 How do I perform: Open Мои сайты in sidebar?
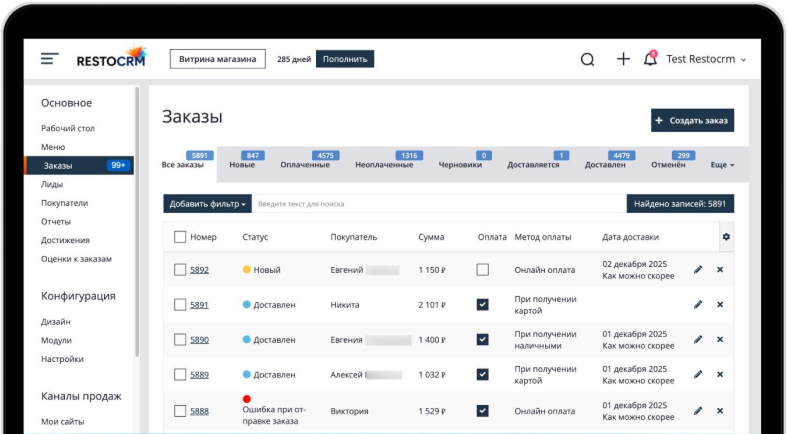(63, 421)
